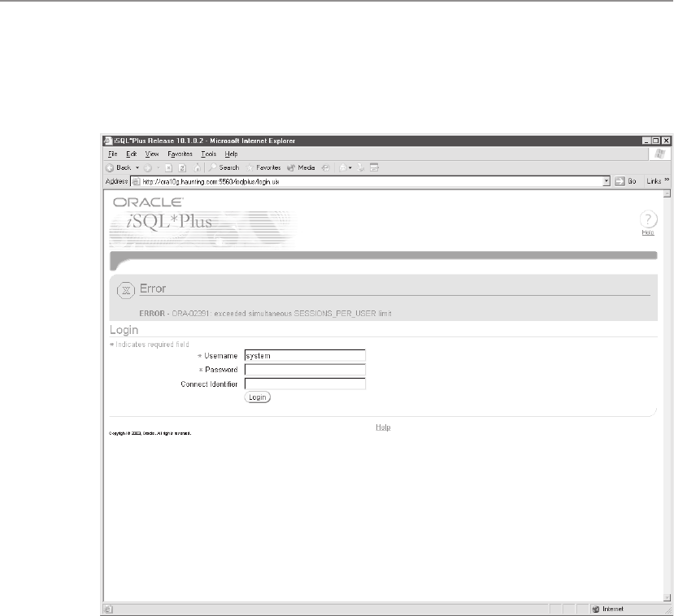Click the ORA-02391 error message text
Screen dimensions: 674x616
pos(265,314)
